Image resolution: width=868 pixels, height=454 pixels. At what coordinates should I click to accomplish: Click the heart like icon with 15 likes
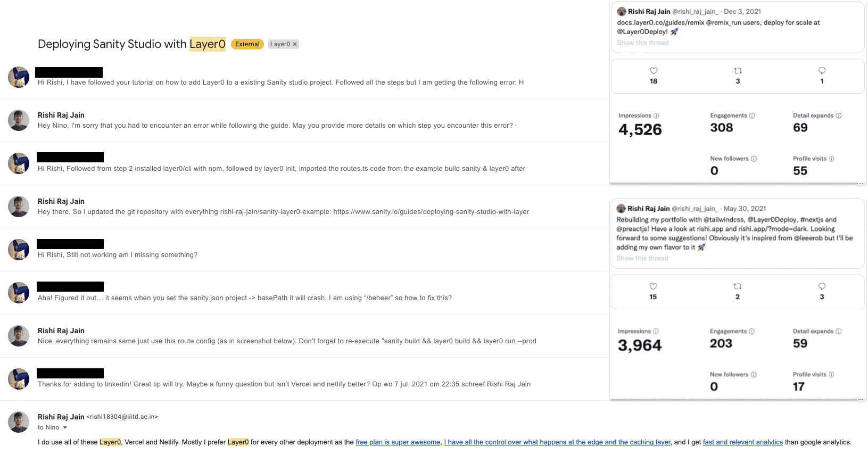[x=653, y=286]
